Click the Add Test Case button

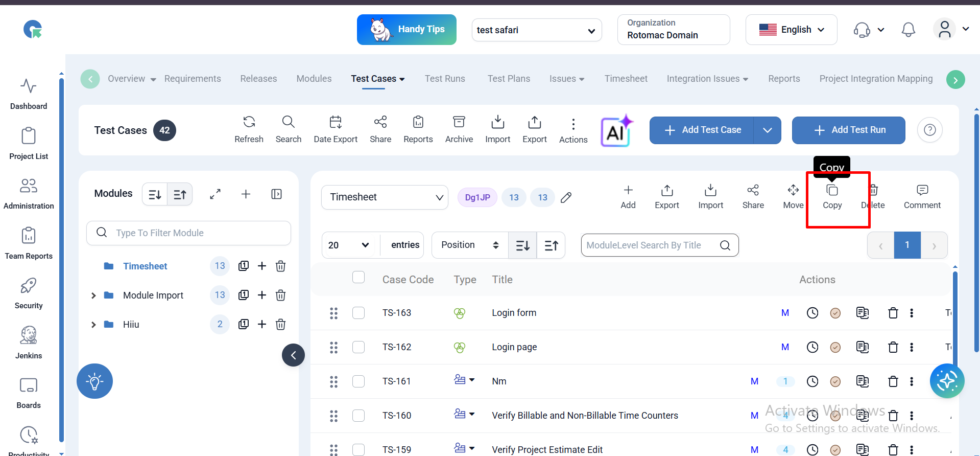click(702, 130)
